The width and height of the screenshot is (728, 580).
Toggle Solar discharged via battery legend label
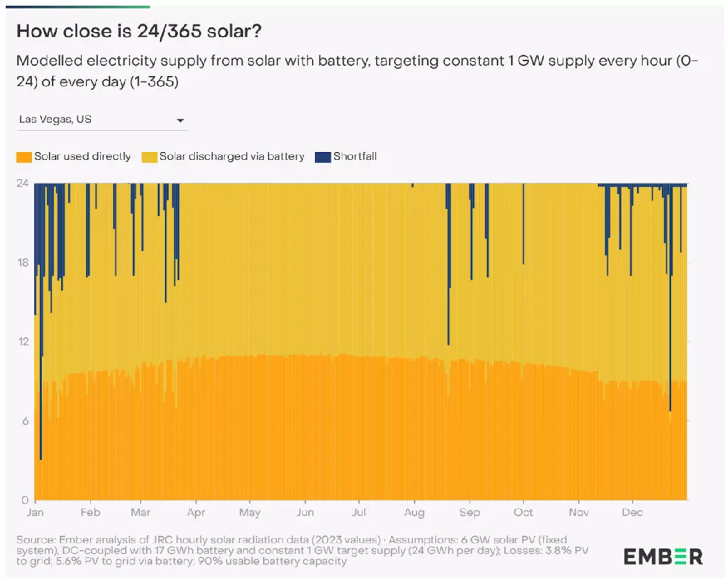click(x=232, y=156)
